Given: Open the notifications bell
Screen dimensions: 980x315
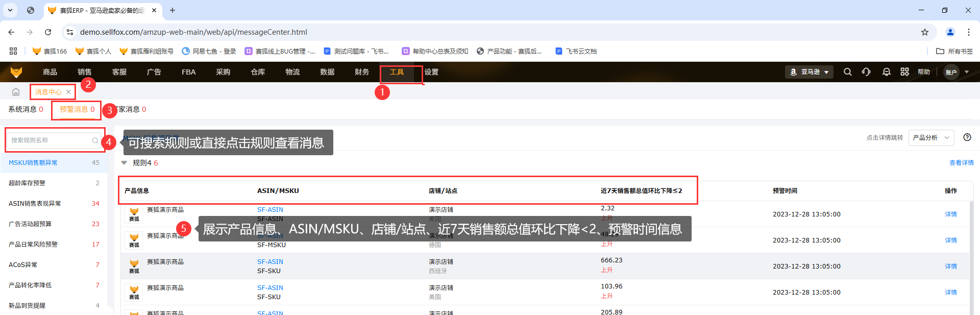Looking at the screenshot, I should pos(886,72).
